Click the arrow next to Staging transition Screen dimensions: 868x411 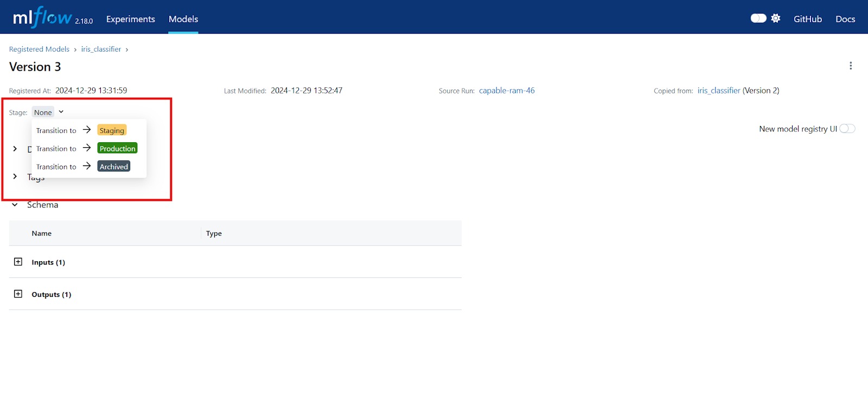click(x=87, y=130)
